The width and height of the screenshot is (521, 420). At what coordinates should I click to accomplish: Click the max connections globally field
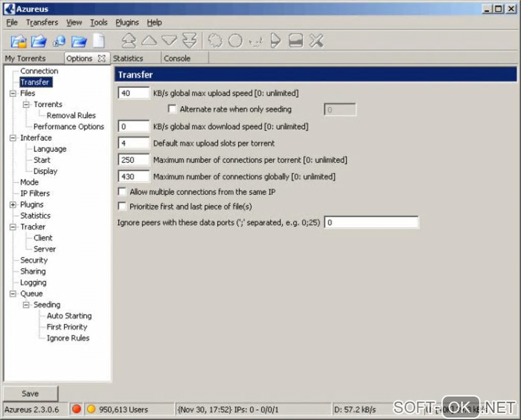(x=134, y=176)
